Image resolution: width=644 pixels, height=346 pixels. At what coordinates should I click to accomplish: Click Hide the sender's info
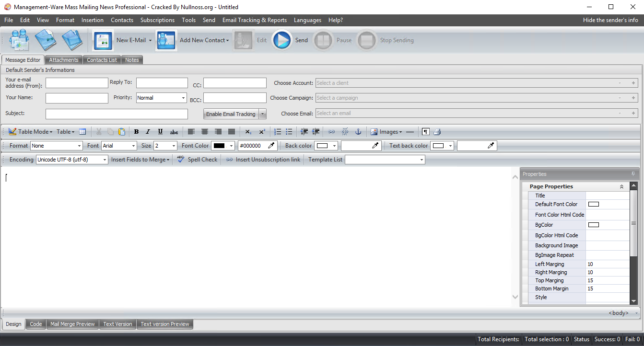[610, 20]
